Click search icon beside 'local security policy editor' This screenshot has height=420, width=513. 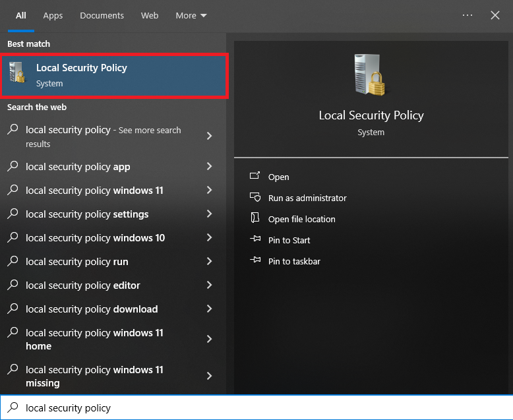[x=13, y=285]
